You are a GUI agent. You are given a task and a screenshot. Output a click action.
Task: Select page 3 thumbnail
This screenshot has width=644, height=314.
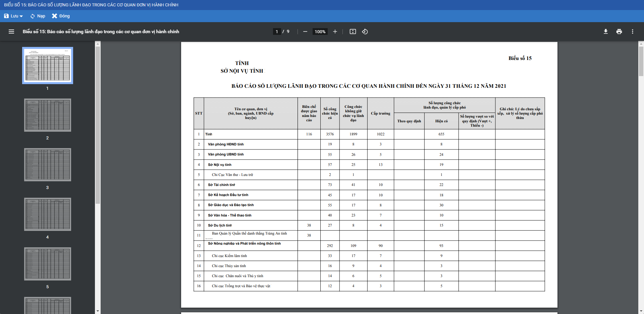tap(48, 165)
